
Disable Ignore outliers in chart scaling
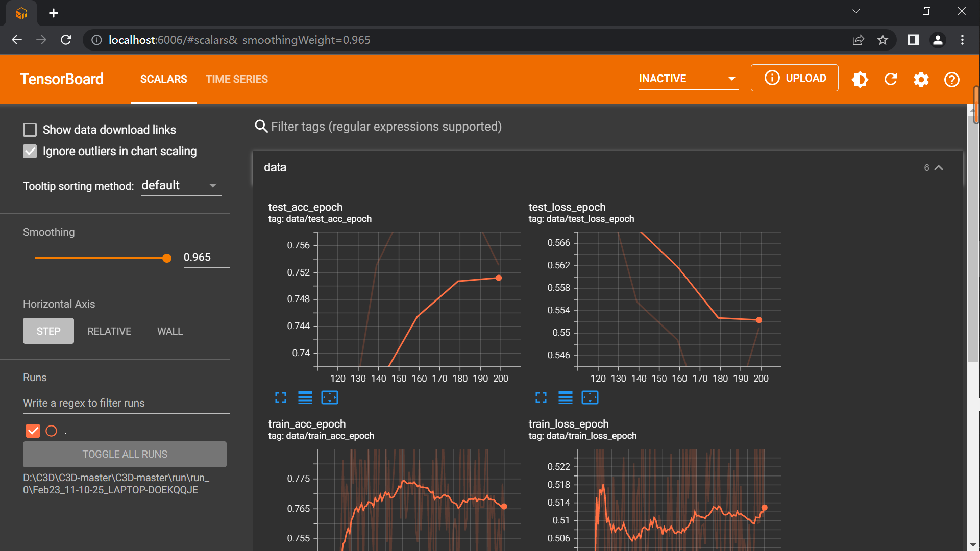30,151
